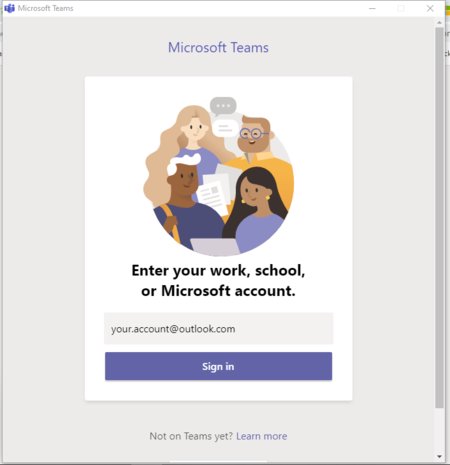Click the maximize window button
Viewport: 450px width, 465px height.
pyautogui.click(x=401, y=8)
